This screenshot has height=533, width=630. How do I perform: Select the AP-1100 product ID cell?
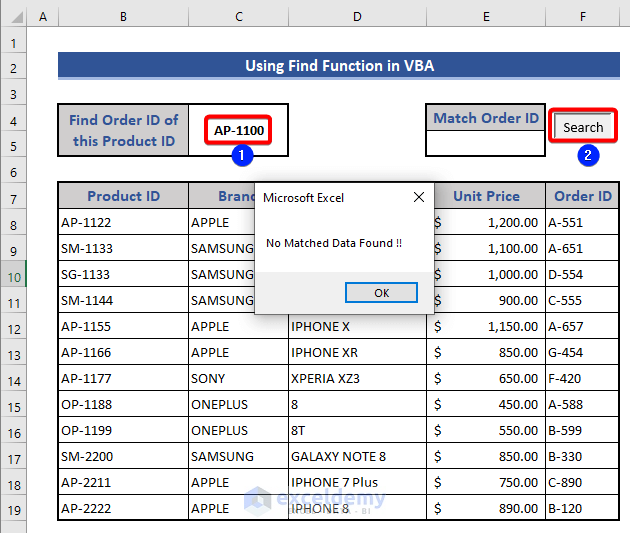(x=238, y=130)
